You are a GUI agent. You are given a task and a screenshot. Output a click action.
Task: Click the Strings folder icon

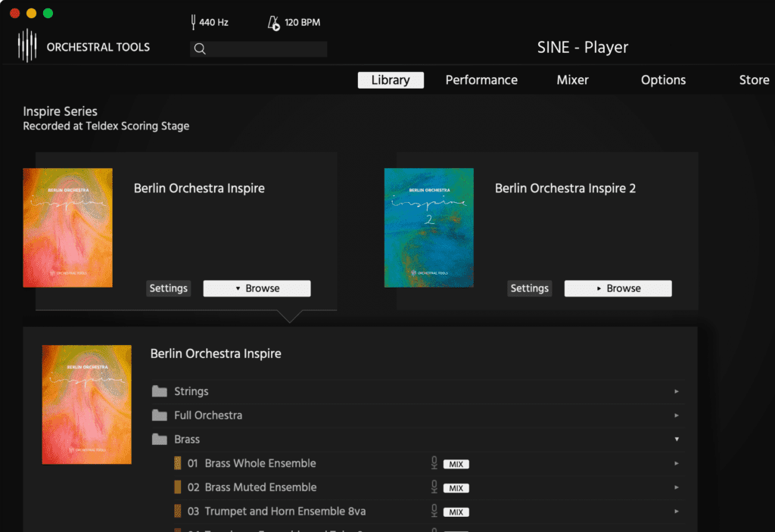[x=159, y=391]
